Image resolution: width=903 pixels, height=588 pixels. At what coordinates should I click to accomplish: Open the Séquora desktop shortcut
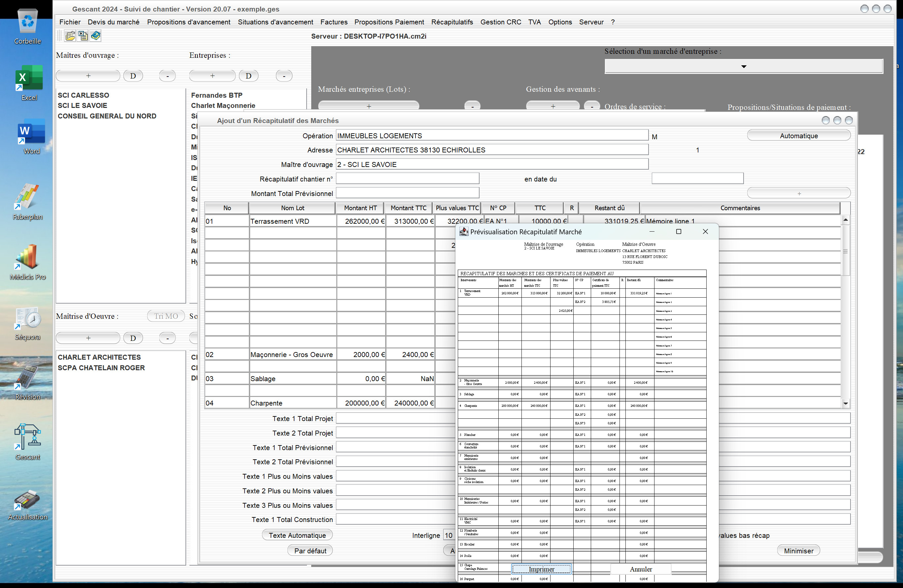(28, 323)
